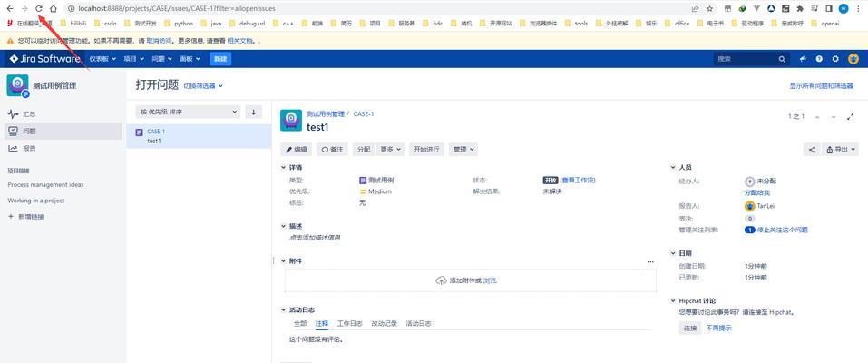This screenshot has width=868, height=363.
Task: Reverse sort order with the down arrow button
Action: pos(254,112)
